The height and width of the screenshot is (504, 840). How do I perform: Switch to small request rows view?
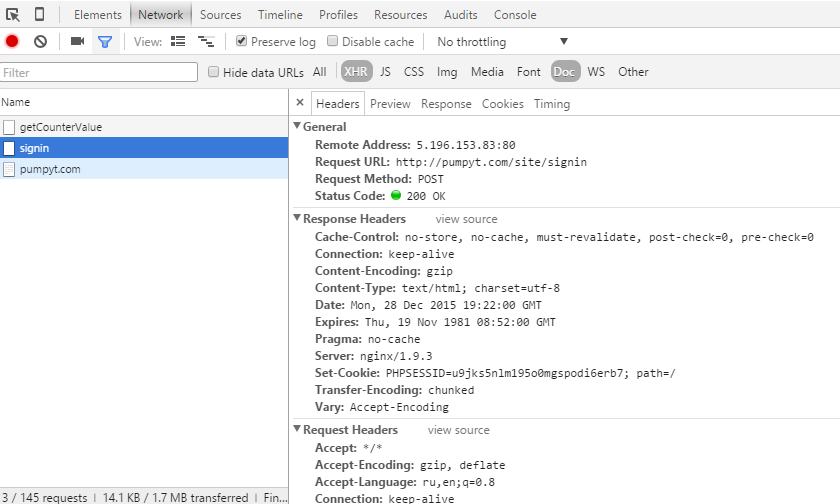pos(206,42)
